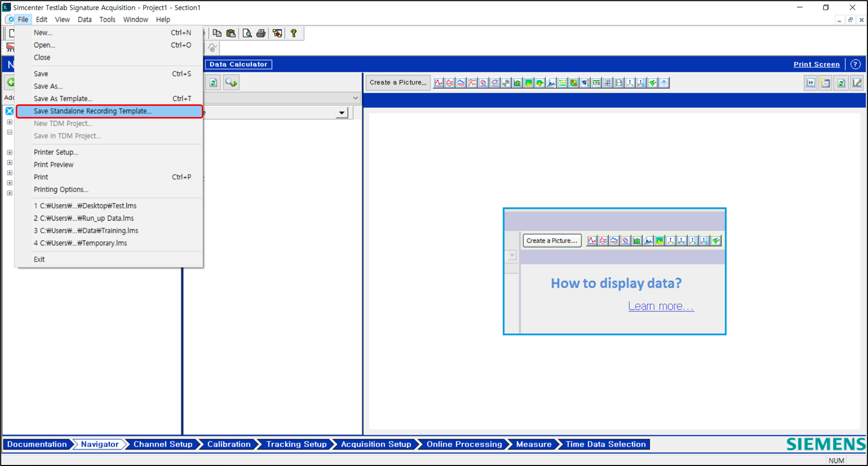Open recent file Data\Training.lms
868x466 pixels.
[109, 230]
